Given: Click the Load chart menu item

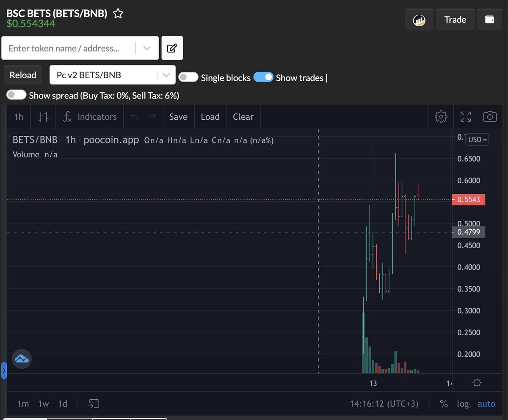Looking at the screenshot, I should click(210, 117).
